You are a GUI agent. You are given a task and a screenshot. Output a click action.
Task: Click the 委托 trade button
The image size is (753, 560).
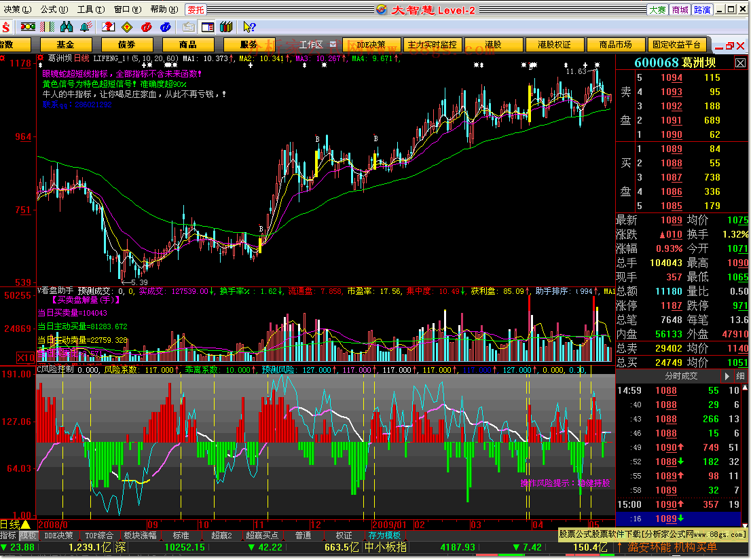coord(196,10)
